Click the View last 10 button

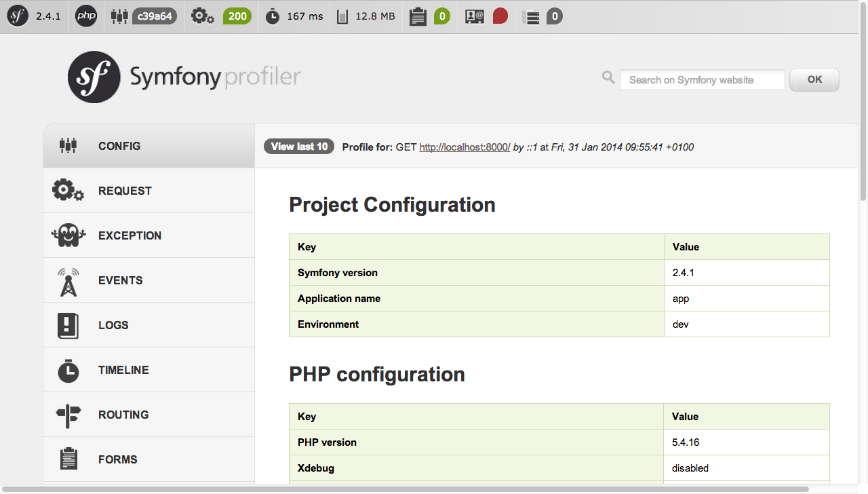(x=299, y=147)
